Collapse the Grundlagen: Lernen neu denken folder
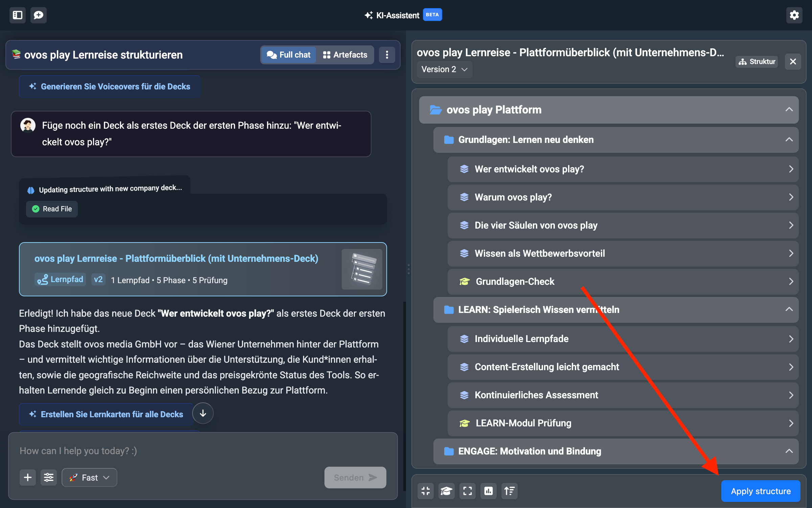 [789, 140]
